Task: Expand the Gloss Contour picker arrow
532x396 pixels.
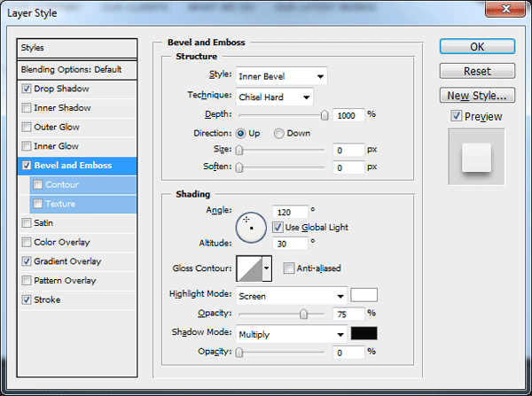Action: tap(267, 268)
